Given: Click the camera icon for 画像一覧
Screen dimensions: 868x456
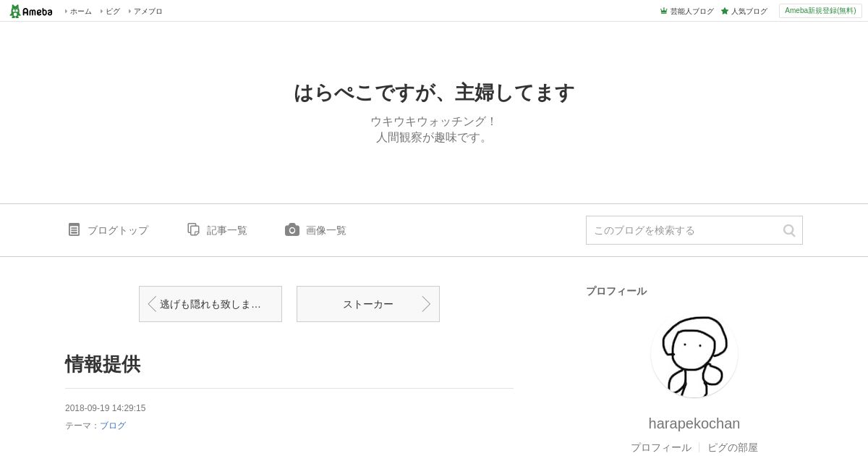Looking at the screenshot, I should click(292, 229).
